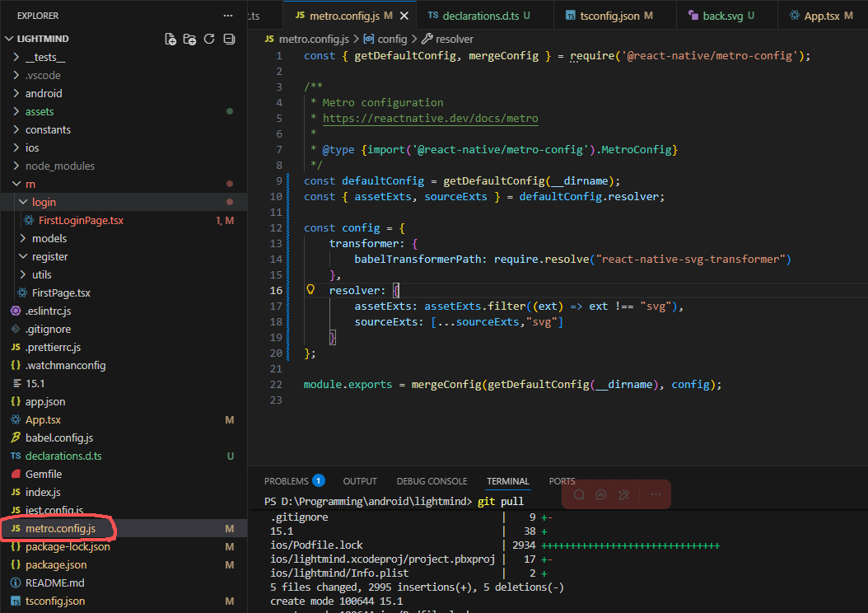The height and width of the screenshot is (613, 868).
Task: Click the search icon in floating toolbar
Action: tap(579, 494)
